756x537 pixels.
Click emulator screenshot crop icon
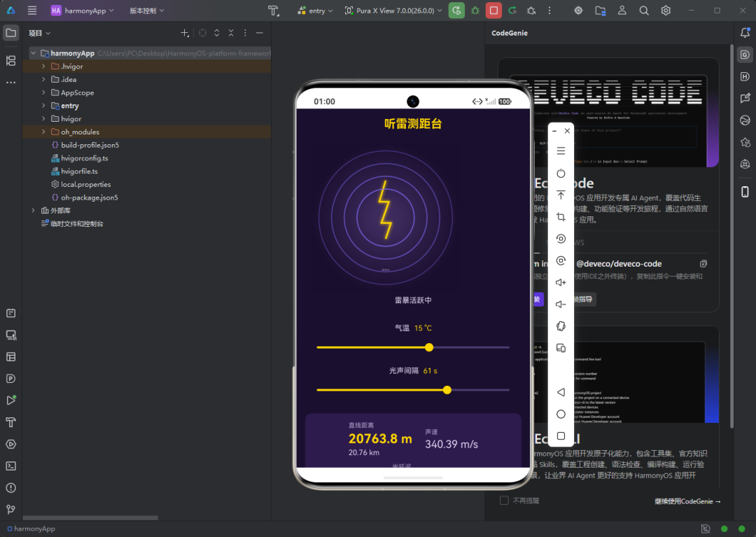click(x=561, y=217)
